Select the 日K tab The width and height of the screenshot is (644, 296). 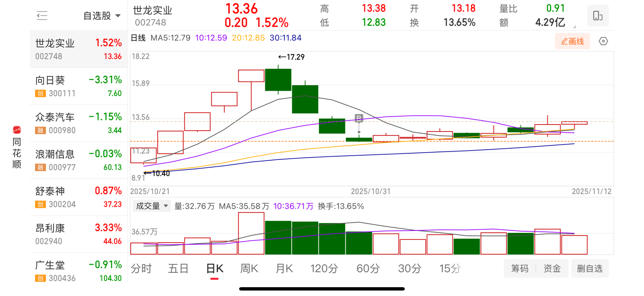(215, 269)
